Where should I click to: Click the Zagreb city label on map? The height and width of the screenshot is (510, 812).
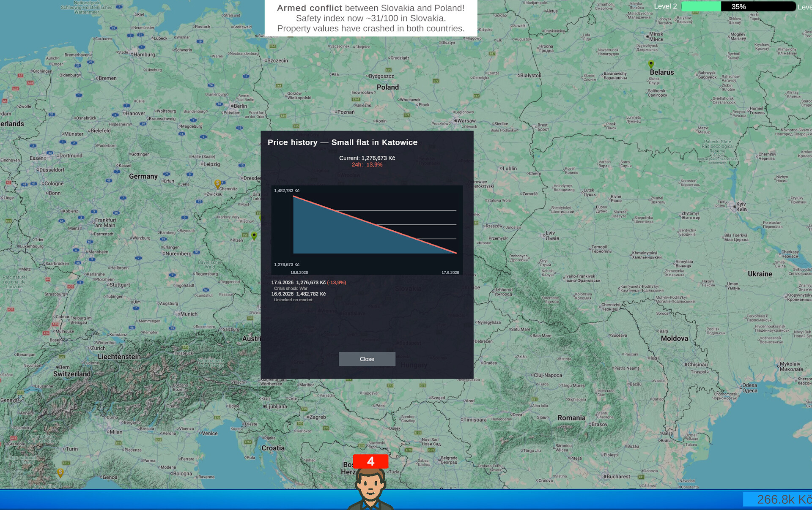tap(317, 417)
